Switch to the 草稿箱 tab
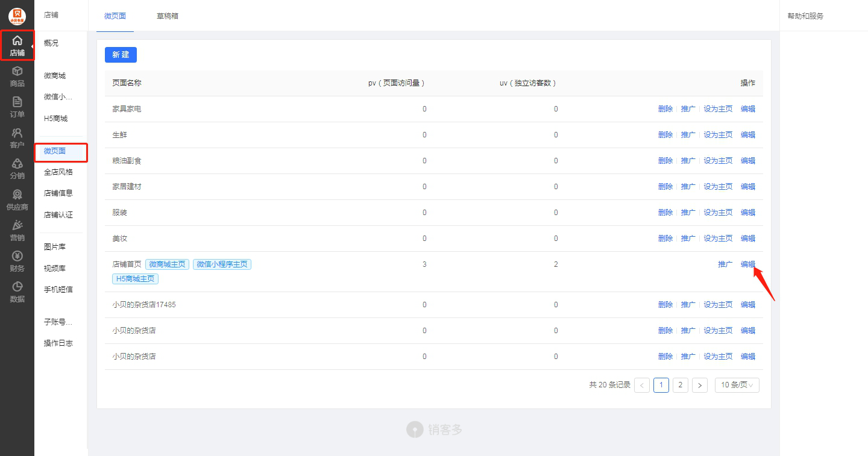Screen dimensions: 868x456 click(167, 16)
